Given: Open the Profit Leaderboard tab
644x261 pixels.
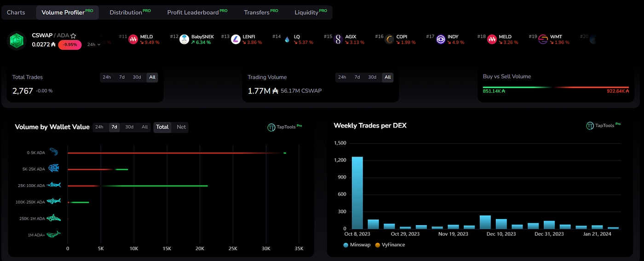Looking at the screenshot, I should click(x=197, y=12).
